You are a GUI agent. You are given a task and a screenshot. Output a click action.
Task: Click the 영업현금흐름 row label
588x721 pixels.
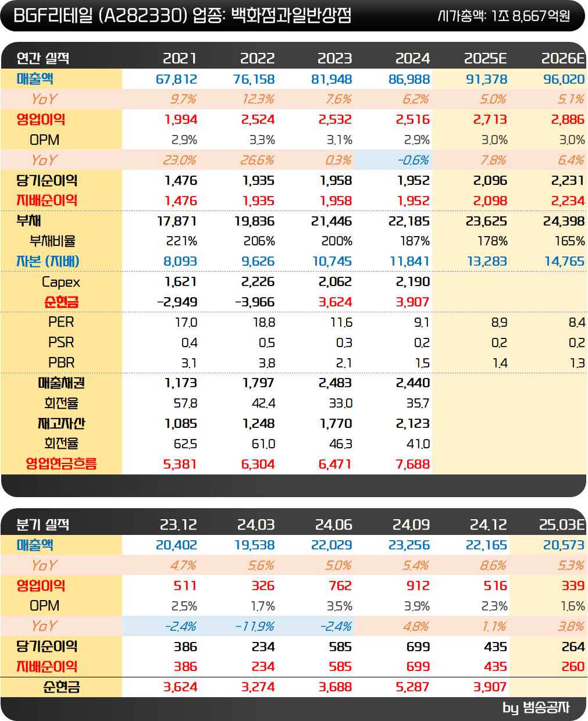click(x=61, y=464)
